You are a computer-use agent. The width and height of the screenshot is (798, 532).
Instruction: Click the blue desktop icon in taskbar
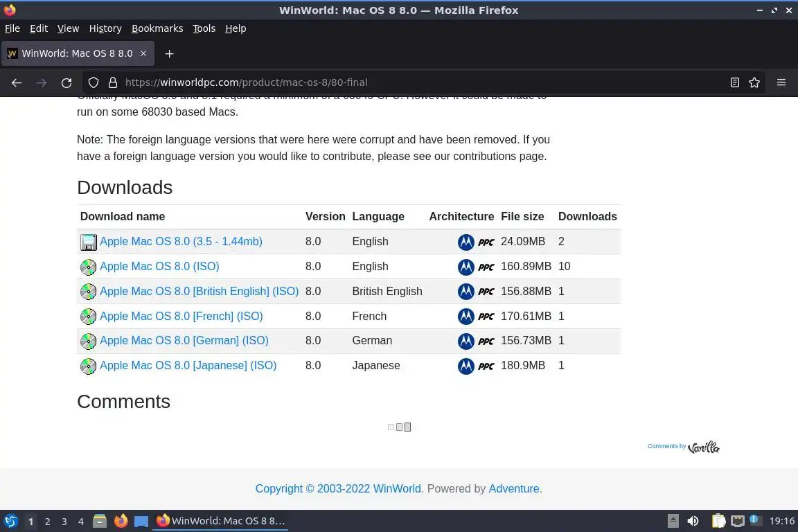141,522
